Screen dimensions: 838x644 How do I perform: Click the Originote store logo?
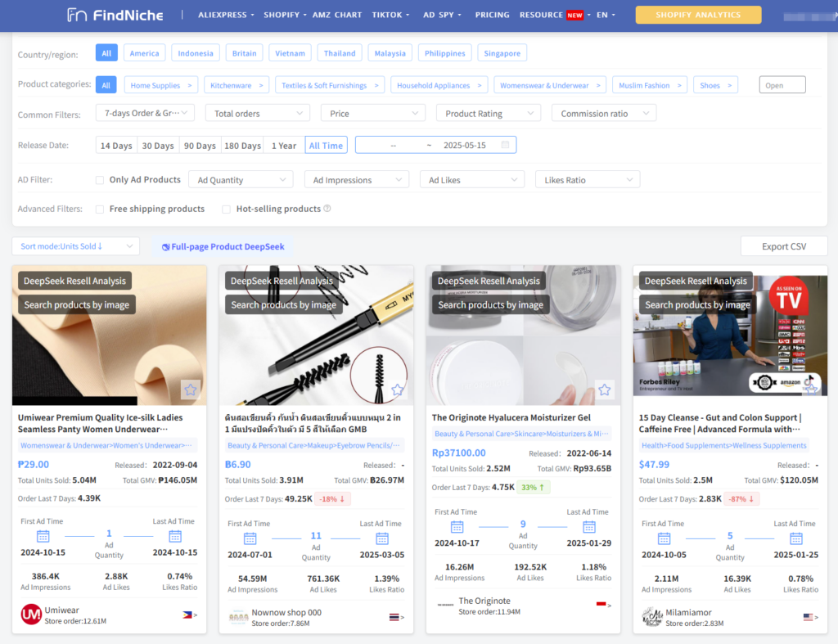click(445, 605)
